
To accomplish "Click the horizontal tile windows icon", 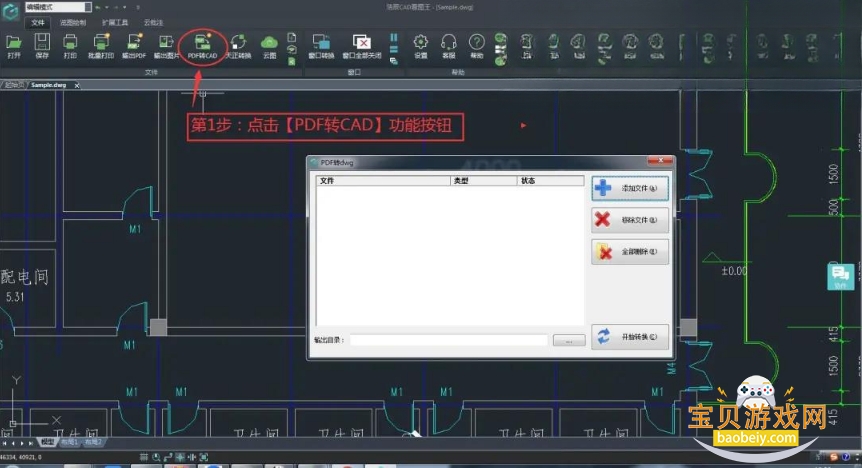I will pos(394,49).
